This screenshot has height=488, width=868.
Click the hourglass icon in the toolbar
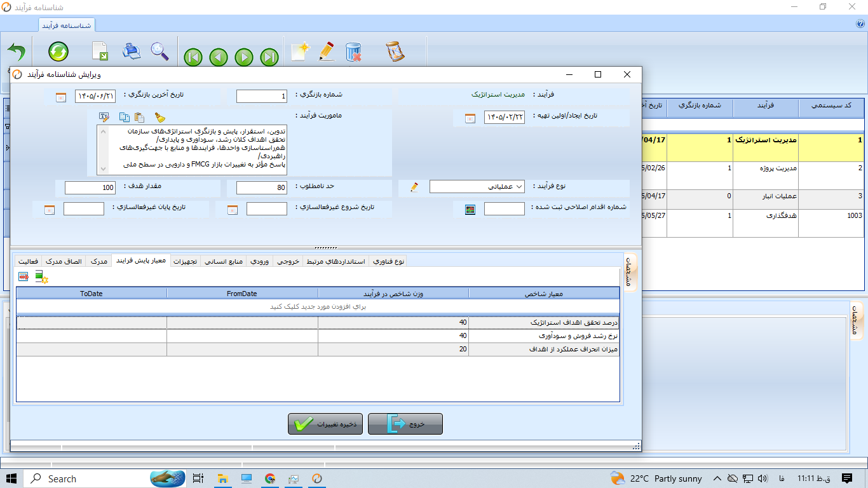click(x=395, y=51)
